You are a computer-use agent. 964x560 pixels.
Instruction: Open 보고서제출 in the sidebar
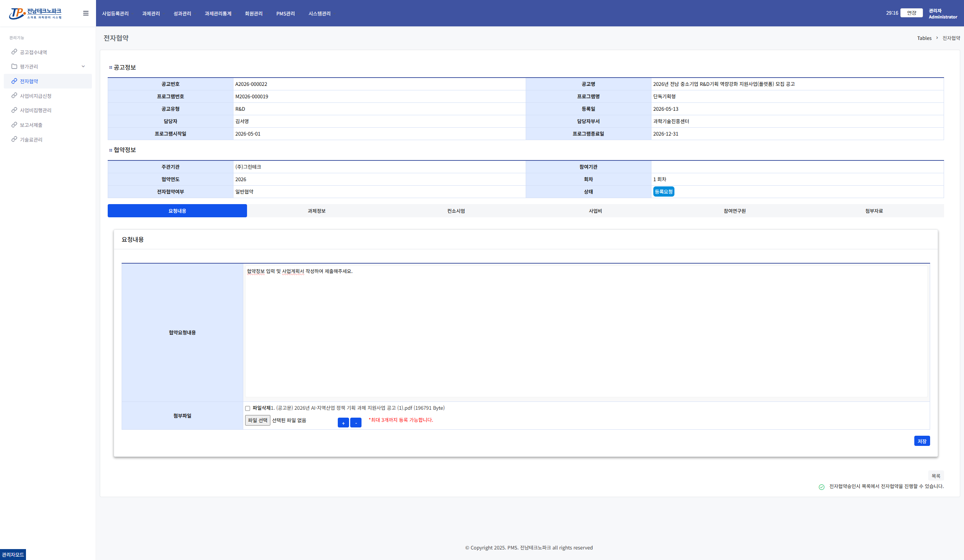point(31,125)
